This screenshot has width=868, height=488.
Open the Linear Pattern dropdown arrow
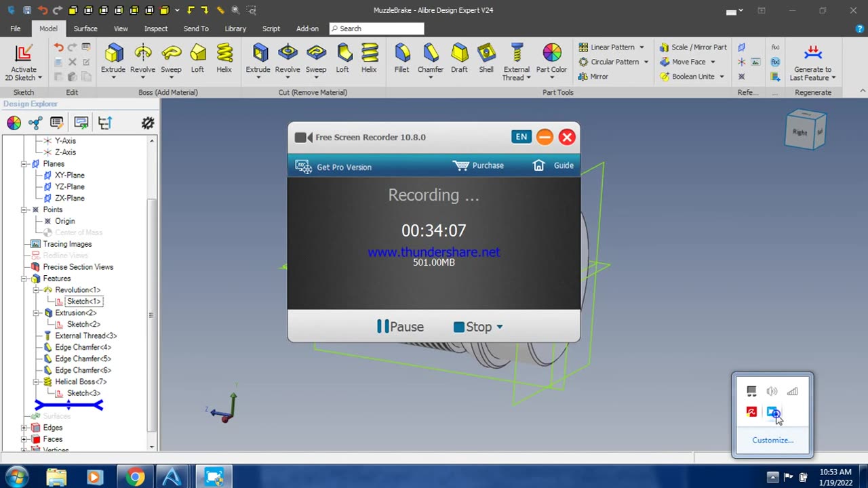click(x=642, y=47)
